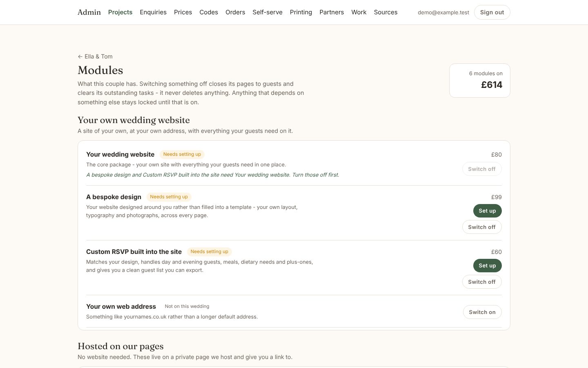Click the 'Your own wedding website' section heading

coord(134,120)
